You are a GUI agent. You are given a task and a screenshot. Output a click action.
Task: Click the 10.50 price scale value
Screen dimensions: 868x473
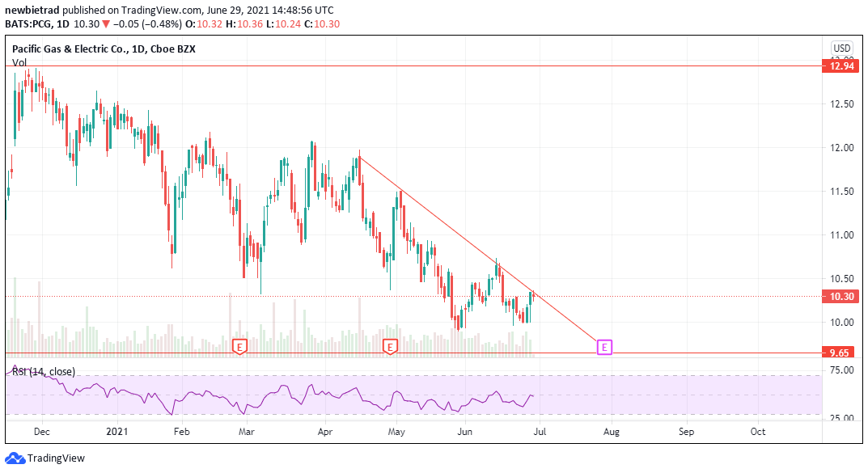pyautogui.click(x=842, y=279)
